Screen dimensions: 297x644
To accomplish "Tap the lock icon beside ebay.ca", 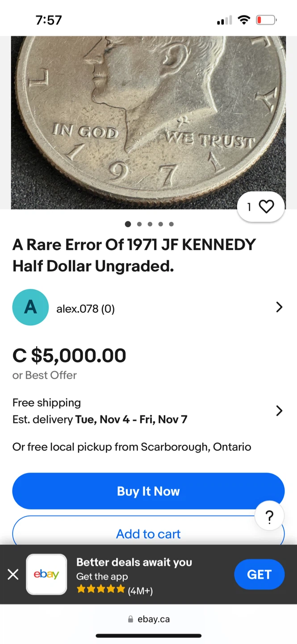I will pos(130,619).
